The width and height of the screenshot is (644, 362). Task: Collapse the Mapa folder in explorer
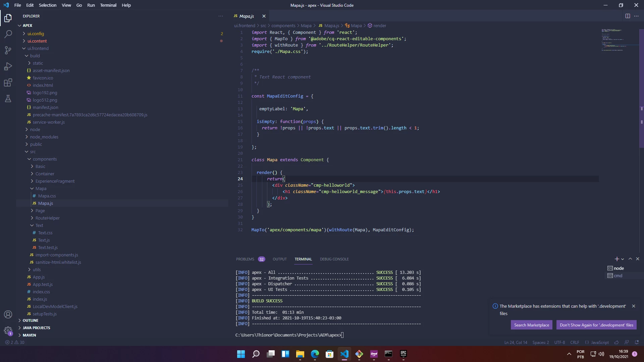[x=41, y=188]
